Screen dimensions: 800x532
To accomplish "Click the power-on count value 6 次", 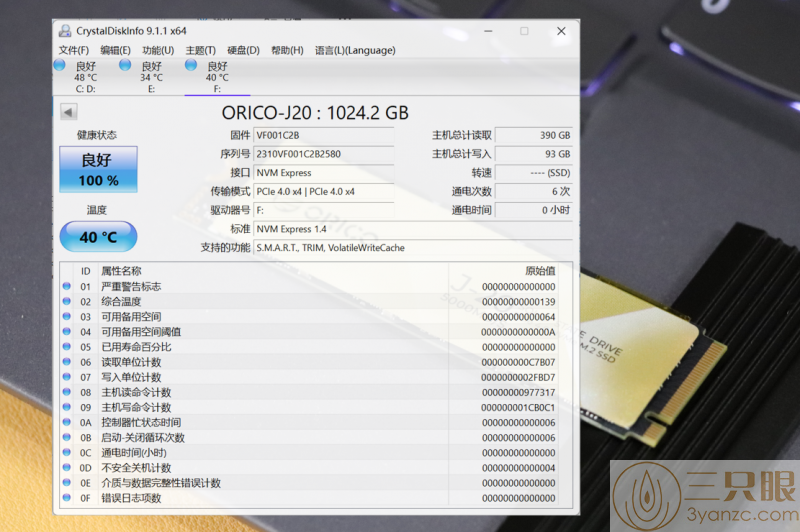I will point(534,192).
